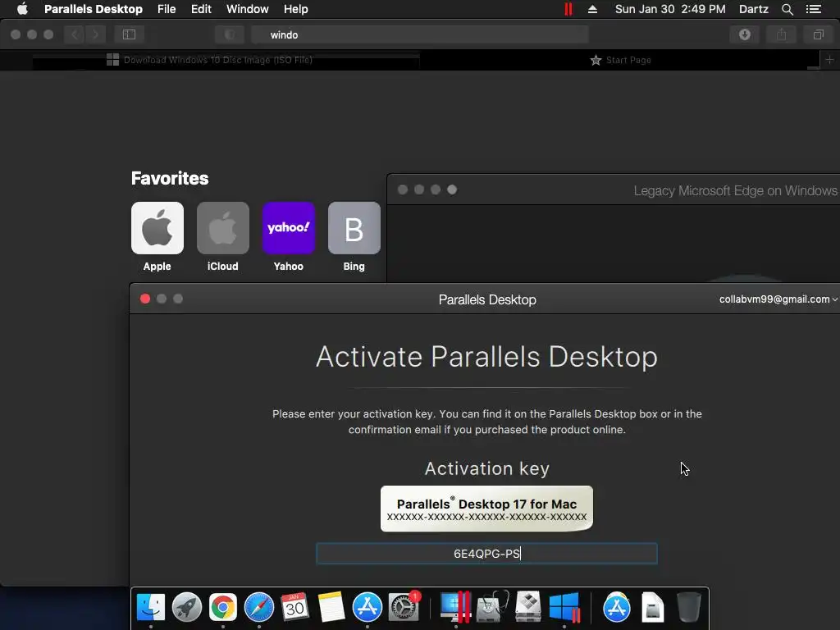
Task: Open the App Store dock icon beside Notes
Action: (x=367, y=607)
